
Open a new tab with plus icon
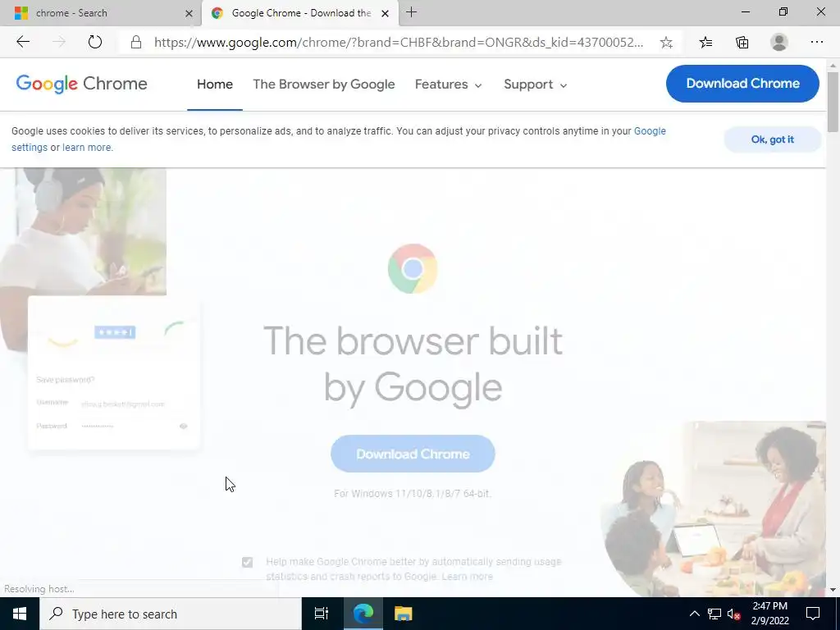point(412,12)
